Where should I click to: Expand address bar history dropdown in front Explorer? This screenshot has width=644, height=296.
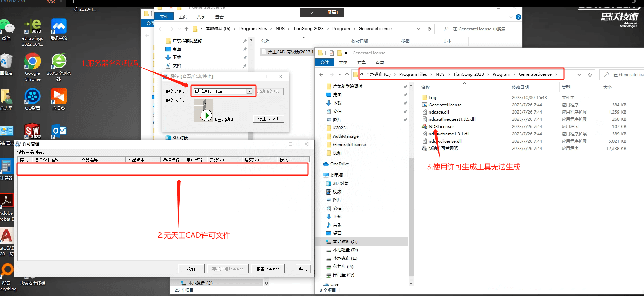pyautogui.click(x=579, y=74)
